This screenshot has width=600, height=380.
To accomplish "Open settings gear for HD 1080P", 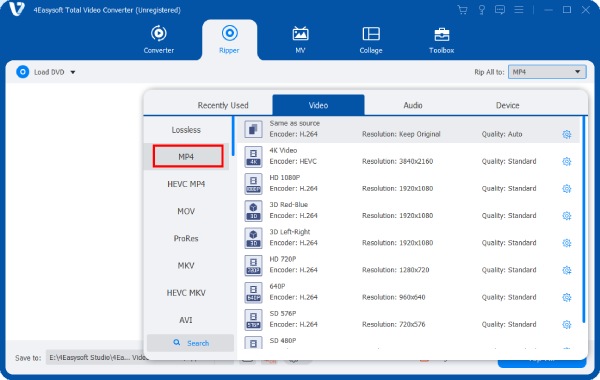I will (567, 189).
